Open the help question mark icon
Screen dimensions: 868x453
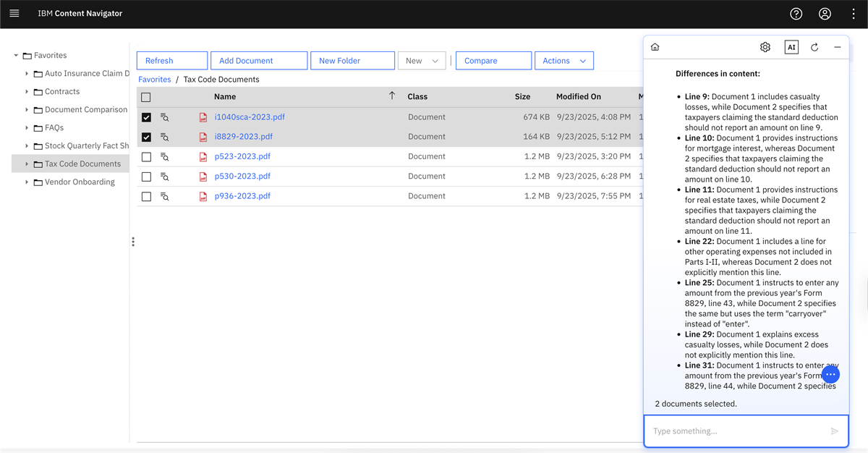click(x=796, y=14)
